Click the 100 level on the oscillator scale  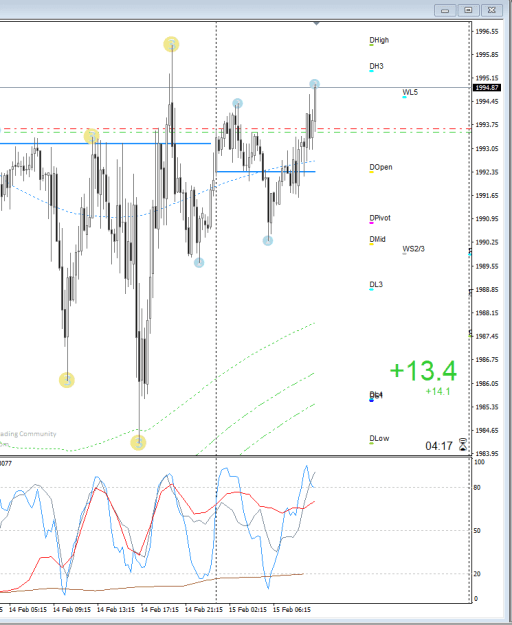tap(480, 462)
